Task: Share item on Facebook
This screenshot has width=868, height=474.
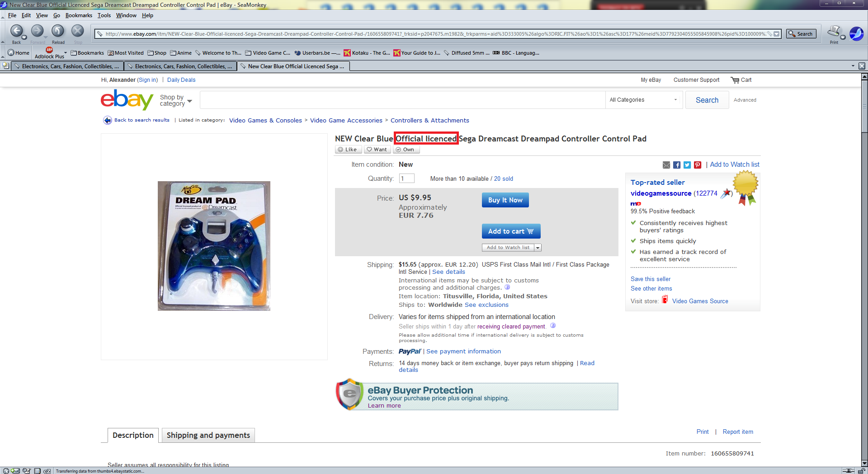Action: coord(677,165)
